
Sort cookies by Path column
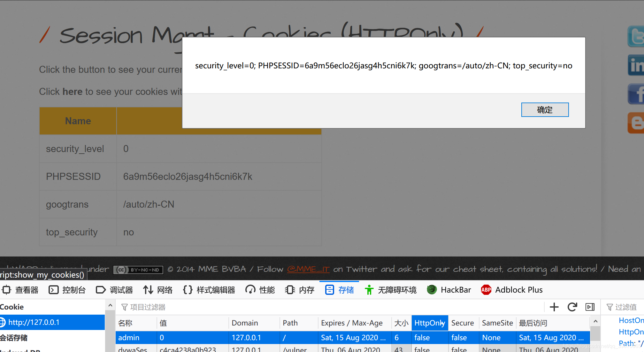[299, 323]
